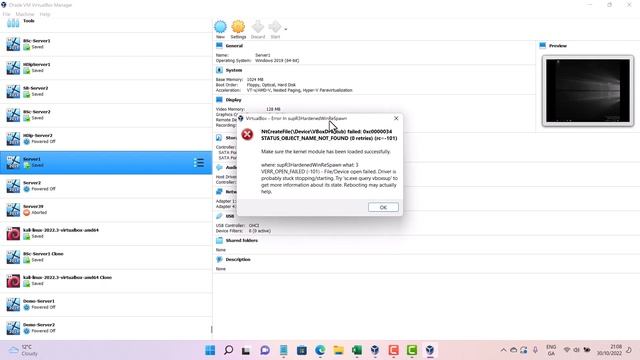Open the Server1 machine tools hamburger menu
640x360 pixels.
click(x=199, y=162)
